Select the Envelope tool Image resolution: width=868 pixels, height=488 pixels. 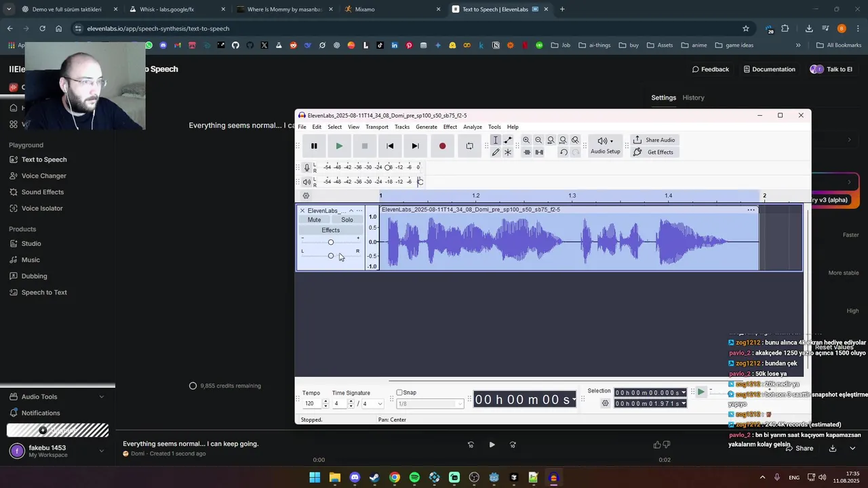click(508, 140)
